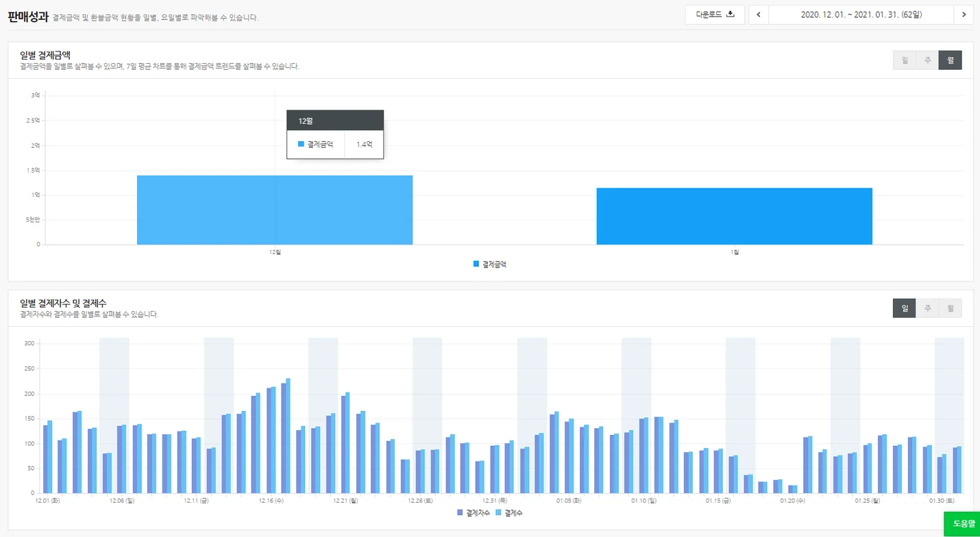The image size is (980, 537).
Task: Go to the previous date range arrow
Action: tap(758, 14)
